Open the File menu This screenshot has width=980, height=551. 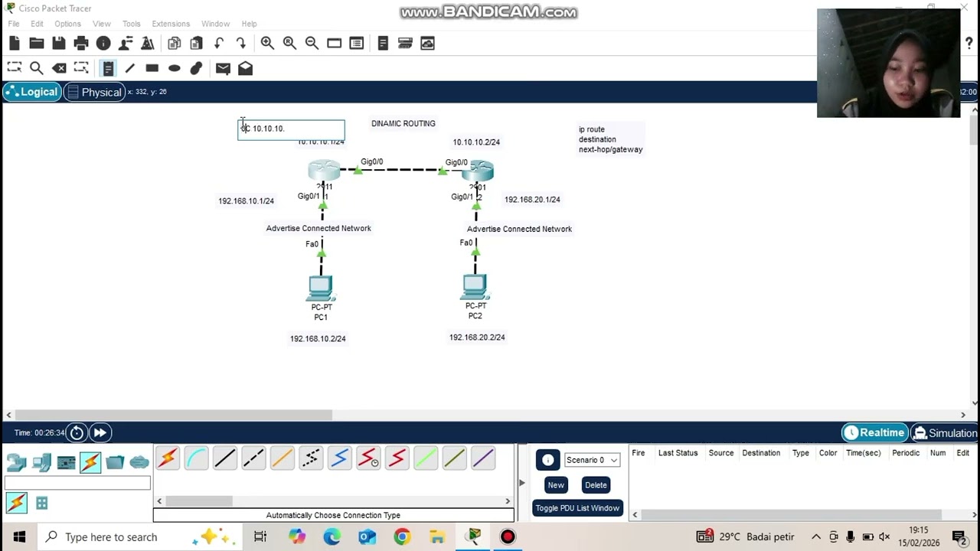14,24
